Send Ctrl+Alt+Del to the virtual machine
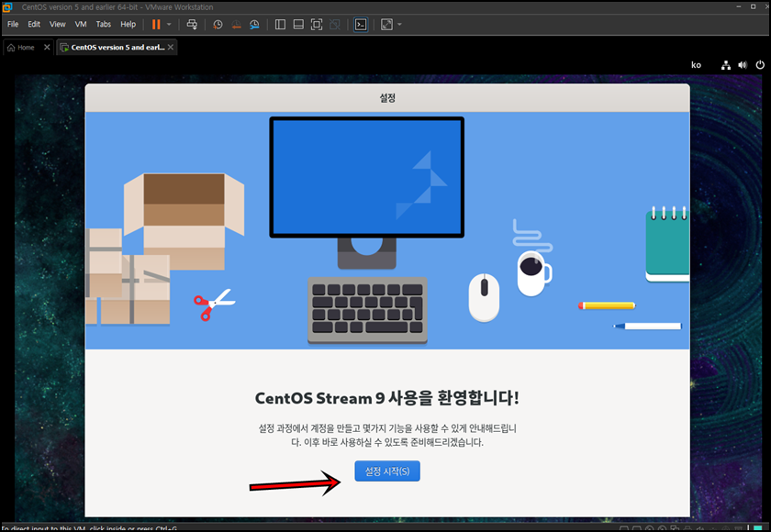The height and width of the screenshot is (532, 771). 192,24
